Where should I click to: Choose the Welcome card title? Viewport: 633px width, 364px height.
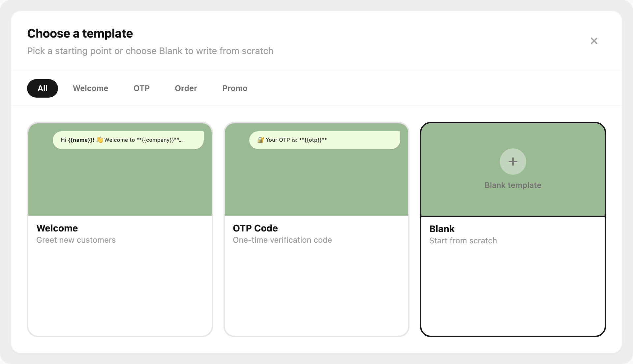[x=57, y=228]
